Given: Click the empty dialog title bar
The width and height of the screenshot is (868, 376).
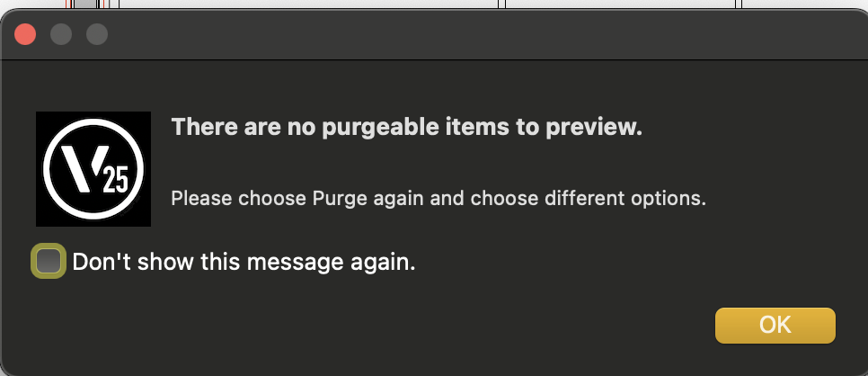Looking at the screenshot, I should (449, 34).
